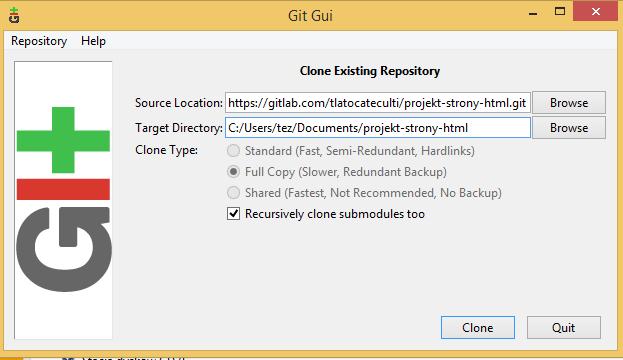Click the Clone Existing Repository heading
The height and width of the screenshot is (360, 623).
point(370,71)
